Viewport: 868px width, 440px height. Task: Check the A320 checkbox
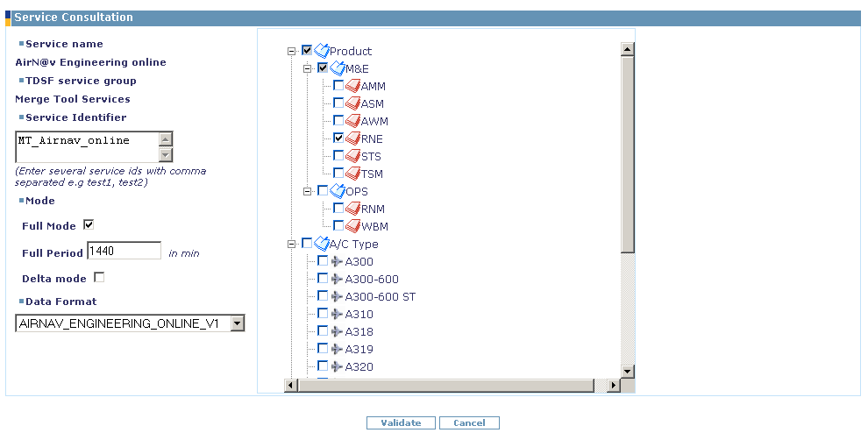click(323, 365)
